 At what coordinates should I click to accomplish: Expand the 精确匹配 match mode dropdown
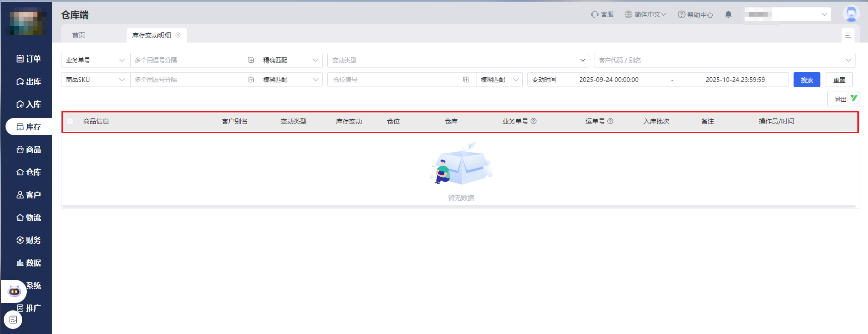coord(290,60)
